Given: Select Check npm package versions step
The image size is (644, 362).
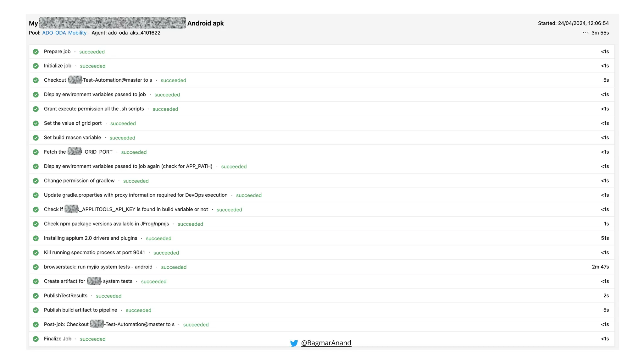Looking at the screenshot, I should coord(106,224).
